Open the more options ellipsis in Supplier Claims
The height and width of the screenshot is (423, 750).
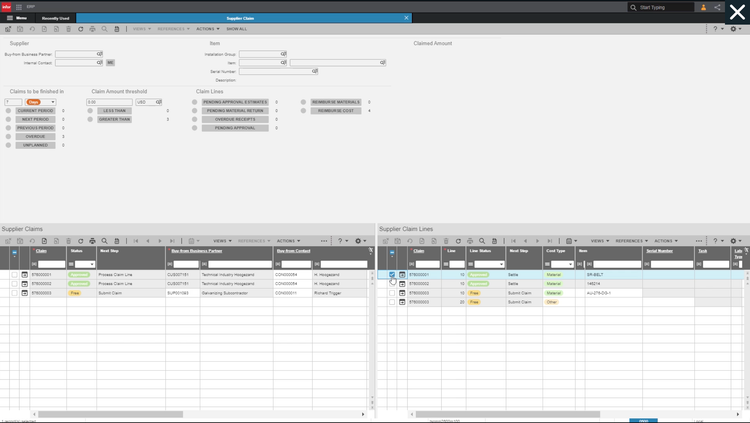(324, 241)
